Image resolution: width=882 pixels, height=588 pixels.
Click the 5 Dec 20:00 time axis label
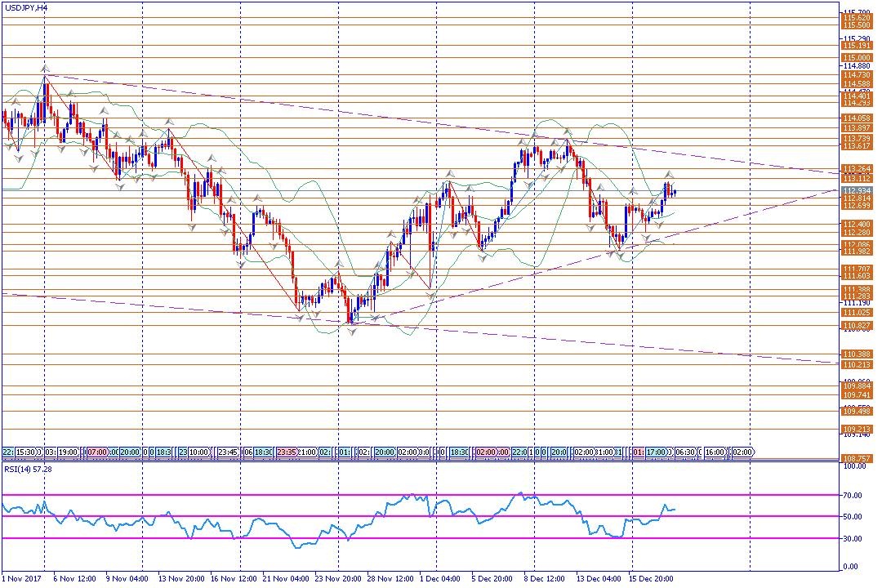pos(492,578)
